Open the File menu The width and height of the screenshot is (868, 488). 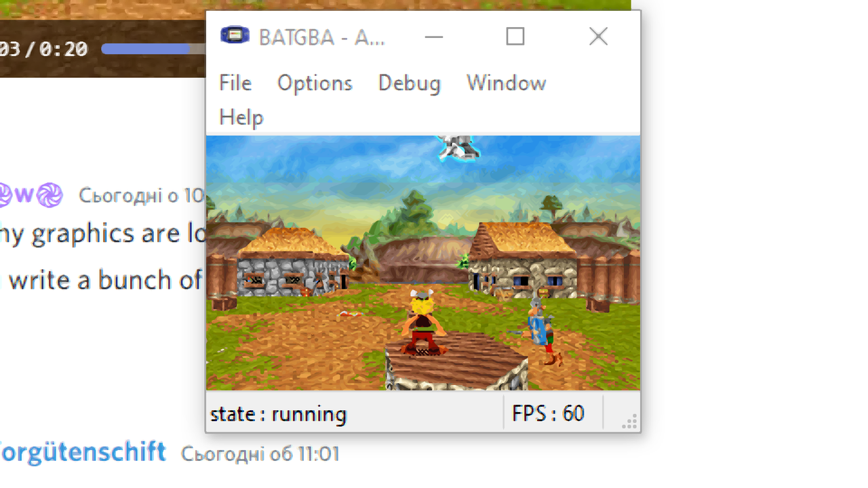tap(235, 83)
